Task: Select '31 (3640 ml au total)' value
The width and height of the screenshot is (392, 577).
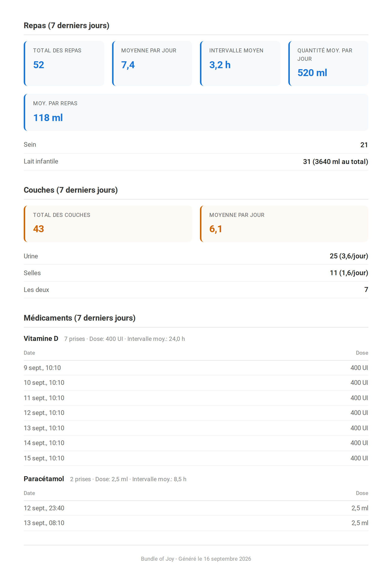Action: (x=335, y=162)
